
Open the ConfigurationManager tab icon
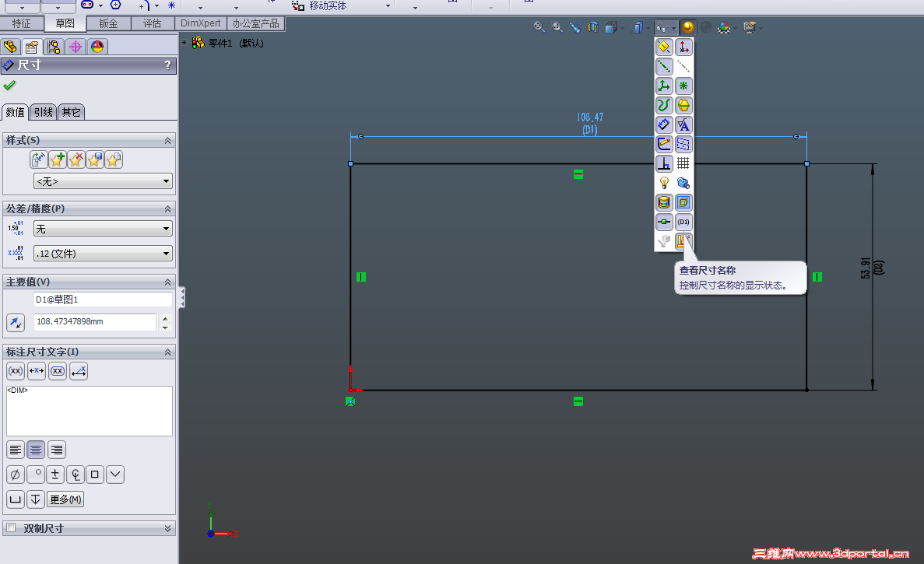tap(54, 47)
